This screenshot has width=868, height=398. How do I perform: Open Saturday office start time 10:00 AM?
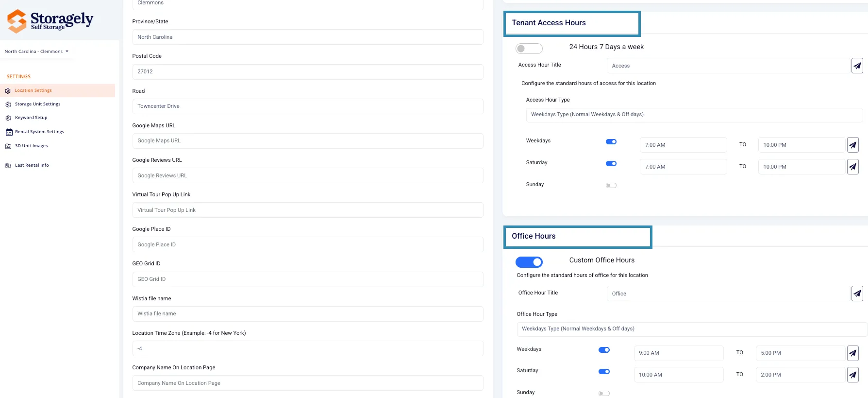(679, 375)
